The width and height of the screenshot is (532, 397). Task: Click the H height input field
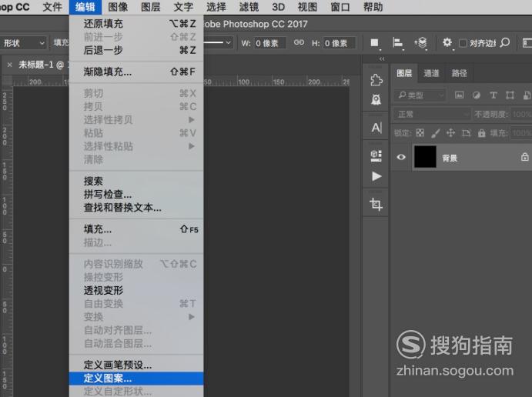coord(339,43)
